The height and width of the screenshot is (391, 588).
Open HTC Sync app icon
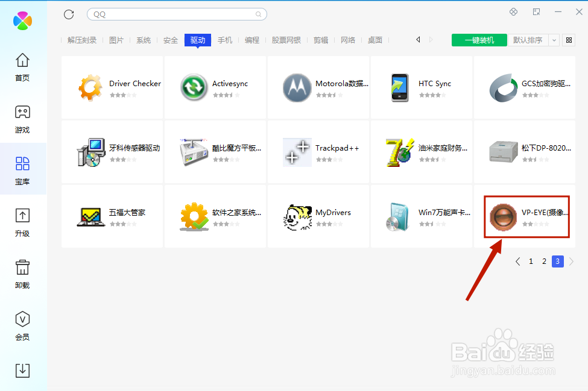click(400, 87)
